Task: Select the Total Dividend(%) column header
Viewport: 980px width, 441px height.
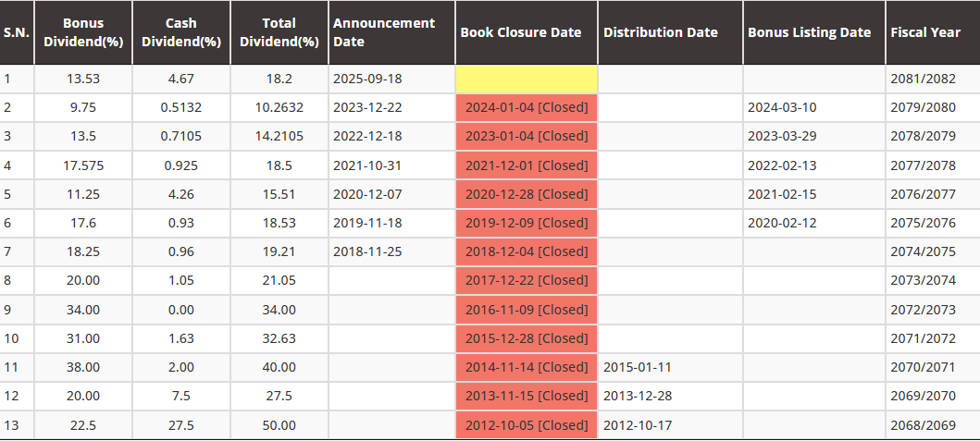Action: [279, 32]
